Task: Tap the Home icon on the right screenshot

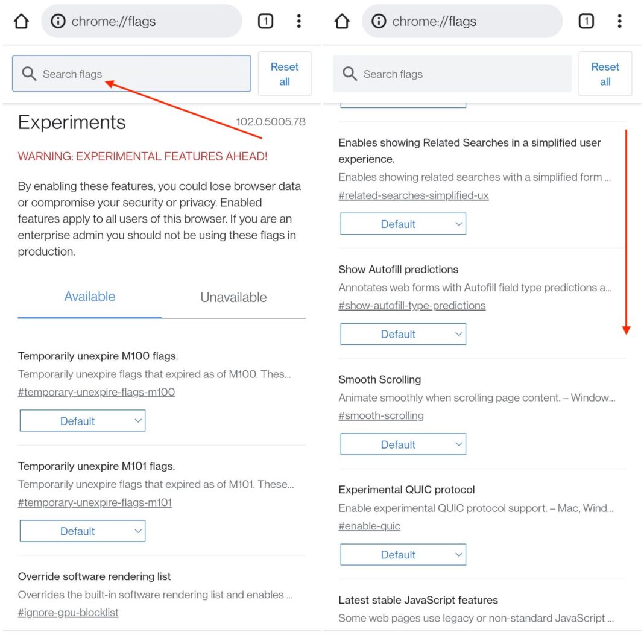Action: (x=342, y=21)
